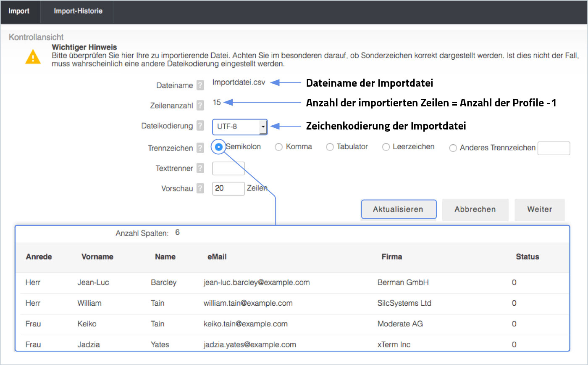Select the Tabulator radio button
The width and height of the screenshot is (588, 365).
[330, 147]
